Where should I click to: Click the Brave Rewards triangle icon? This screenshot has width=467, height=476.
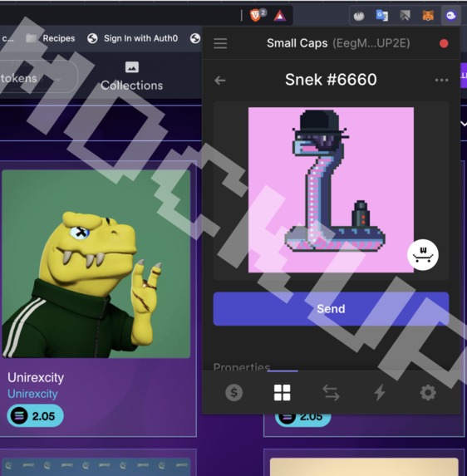(280, 16)
